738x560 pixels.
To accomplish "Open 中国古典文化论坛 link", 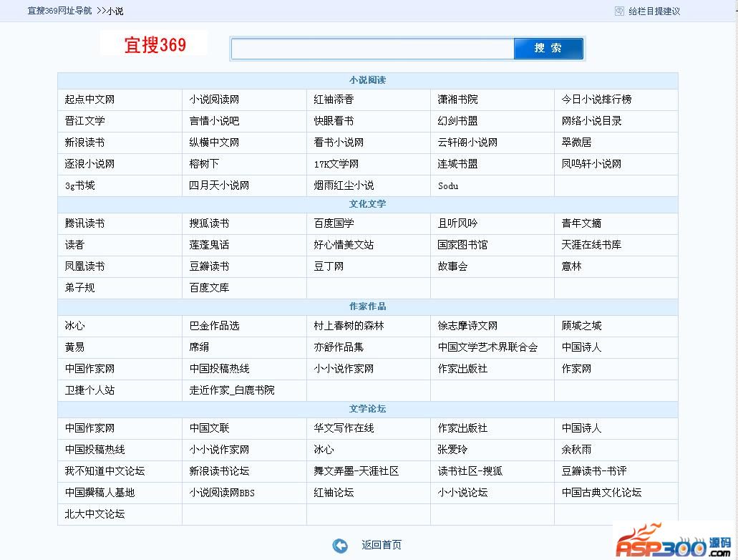I will (x=601, y=493).
